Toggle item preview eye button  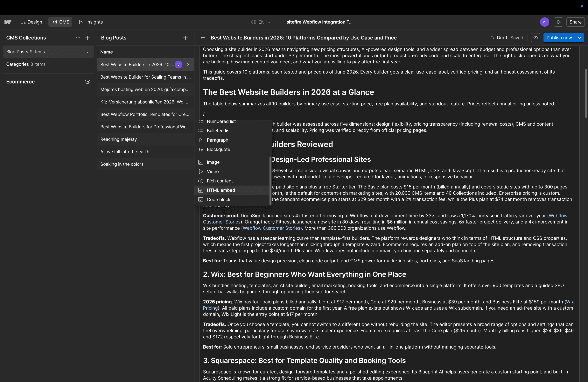pos(536,38)
